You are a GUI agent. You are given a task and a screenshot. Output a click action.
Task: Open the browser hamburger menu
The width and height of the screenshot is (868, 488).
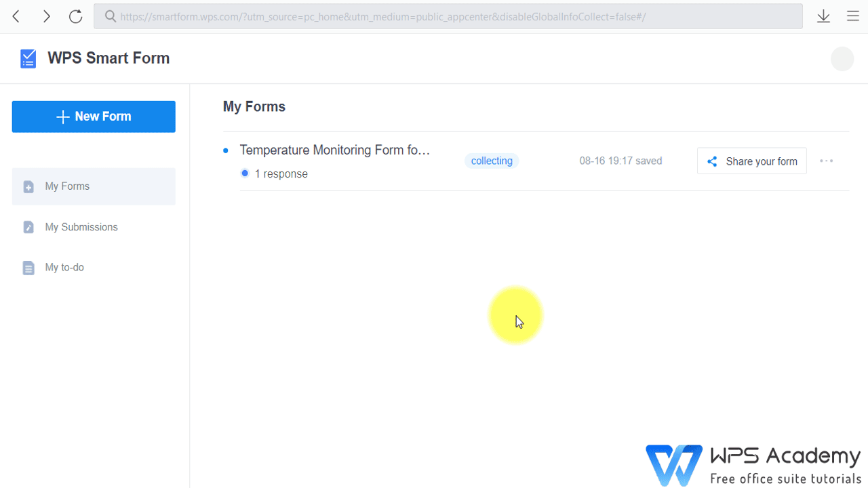pyautogui.click(x=853, y=16)
